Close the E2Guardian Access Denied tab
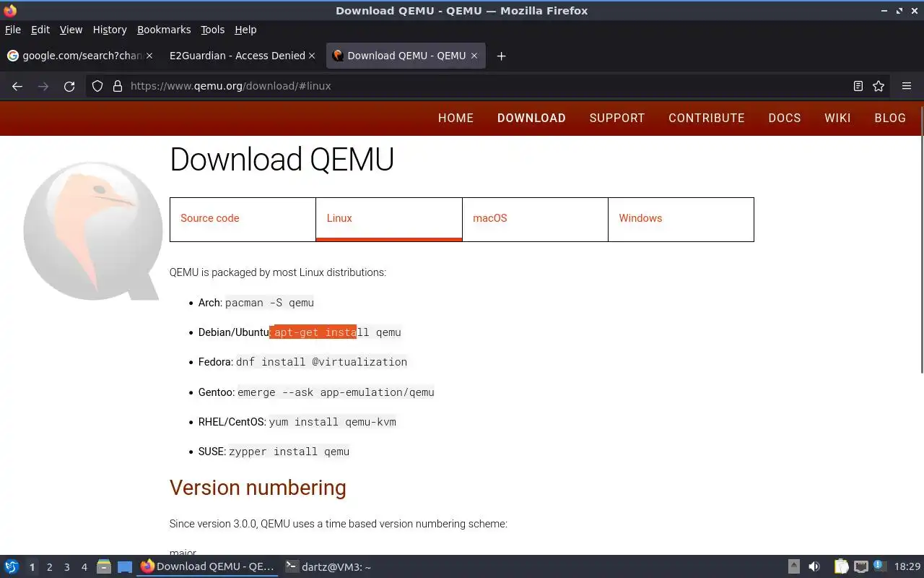Viewport: 924px width, 578px height. pos(312,56)
